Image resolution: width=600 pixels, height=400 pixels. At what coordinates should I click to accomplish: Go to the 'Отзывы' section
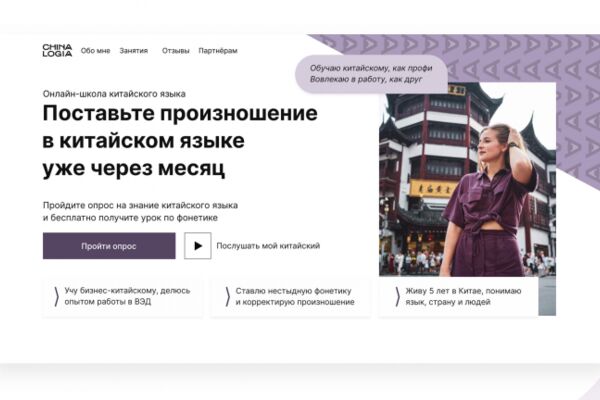click(x=175, y=51)
